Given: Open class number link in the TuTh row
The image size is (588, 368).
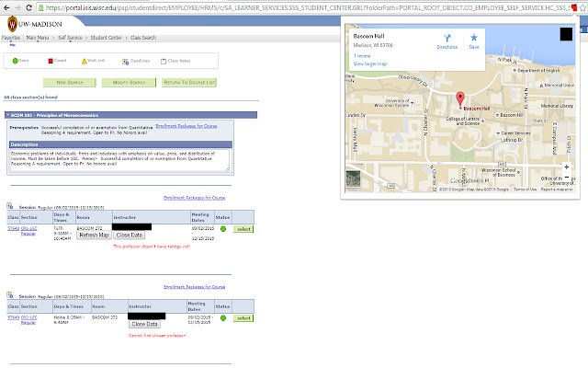Looking at the screenshot, I should 13,228.
